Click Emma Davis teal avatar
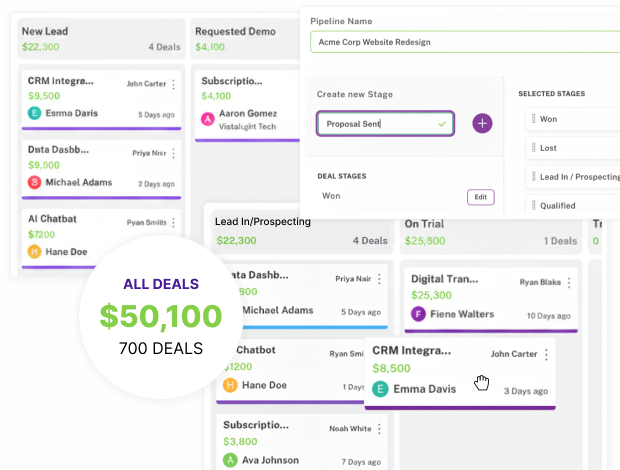Screen dimensions: 620x470 pyautogui.click(x=380, y=389)
